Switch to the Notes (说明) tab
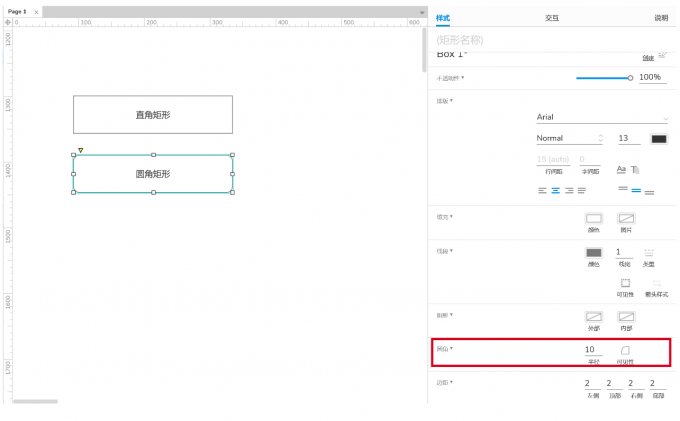This screenshot has height=421, width=680. [x=661, y=18]
